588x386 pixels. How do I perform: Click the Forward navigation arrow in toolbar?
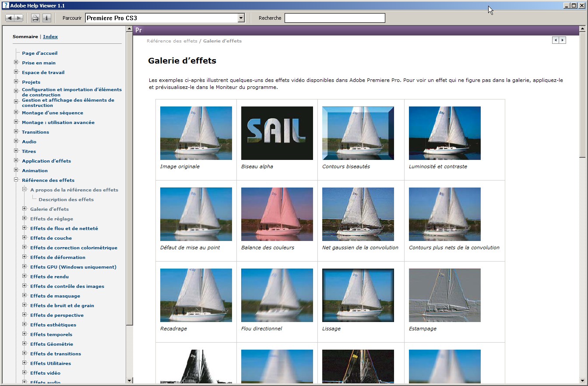pyautogui.click(x=19, y=18)
